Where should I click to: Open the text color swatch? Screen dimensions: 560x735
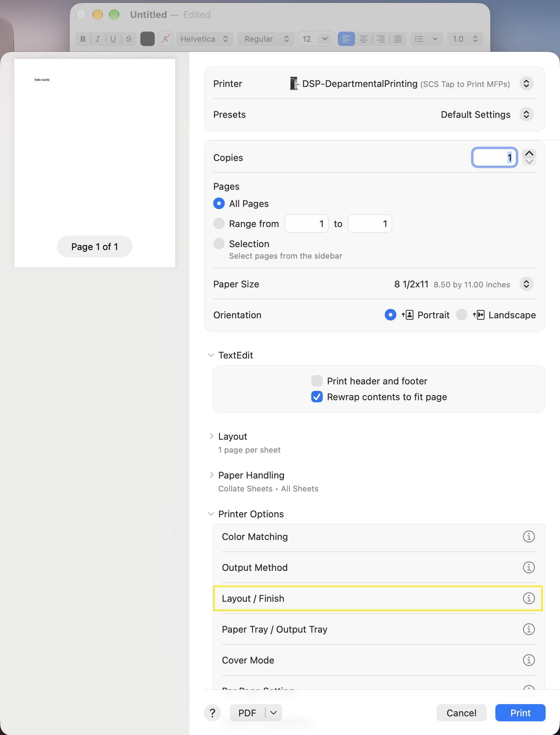pos(147,39)
